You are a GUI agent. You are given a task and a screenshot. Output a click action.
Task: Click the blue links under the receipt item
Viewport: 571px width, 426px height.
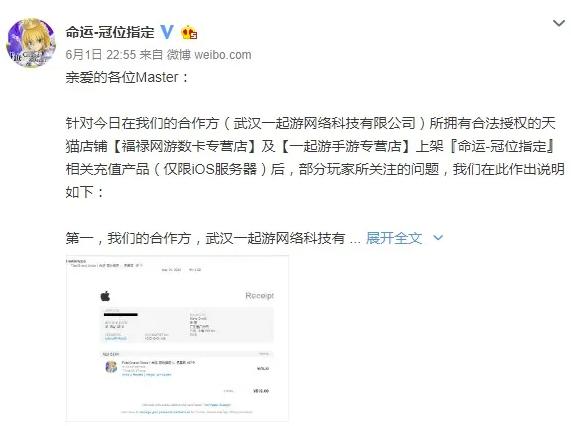pos(146,374)
